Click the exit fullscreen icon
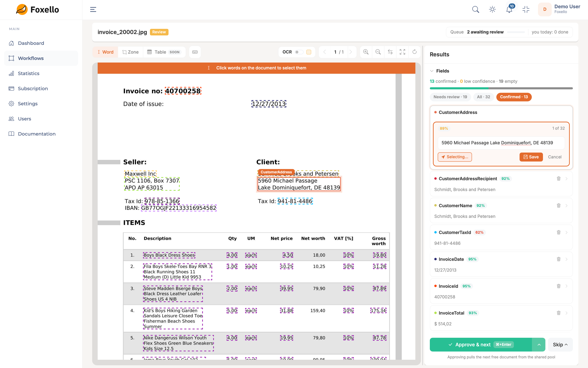Viewport: 588px width, 368px height. (526, 9)
